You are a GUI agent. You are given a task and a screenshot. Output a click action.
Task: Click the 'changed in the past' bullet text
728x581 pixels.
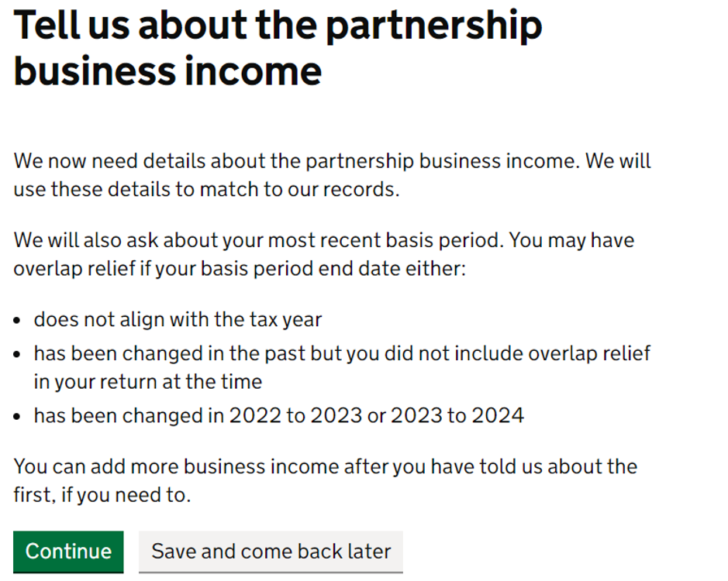click(341, 353)
